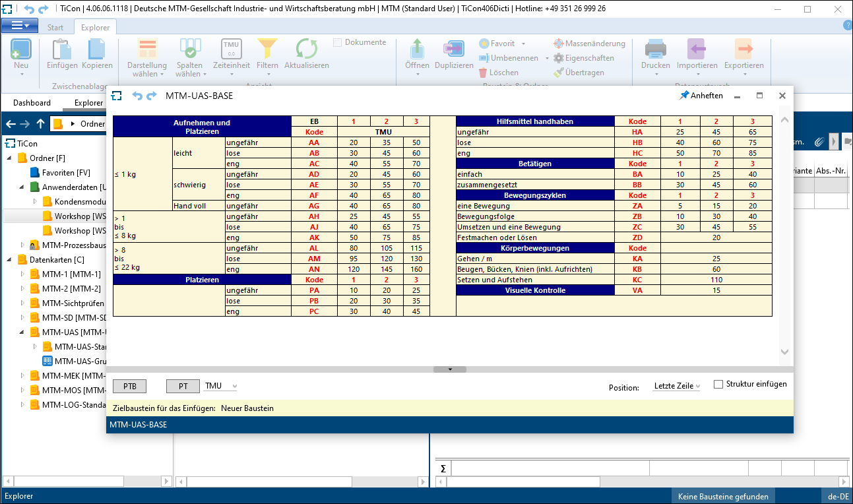Image resolution: width=853 pixels, height=504 pixels.
Task: Select the Explorer document tab
Action: 88,103
